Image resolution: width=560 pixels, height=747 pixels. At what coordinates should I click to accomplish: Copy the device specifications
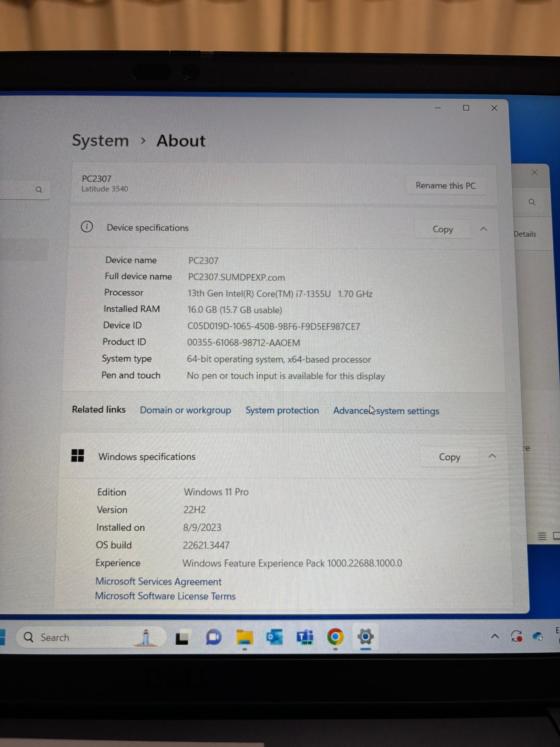click(442, 230)
